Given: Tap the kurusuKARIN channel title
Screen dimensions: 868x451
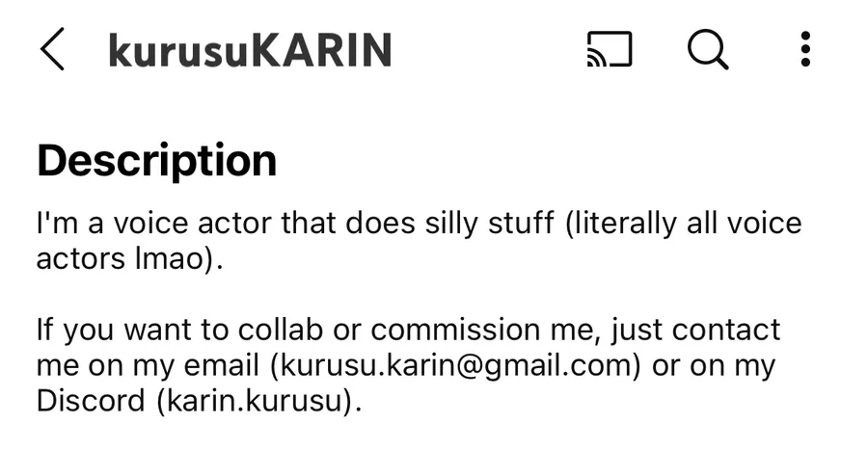Looking at the screenshot, I should click(x=250, y=50).
